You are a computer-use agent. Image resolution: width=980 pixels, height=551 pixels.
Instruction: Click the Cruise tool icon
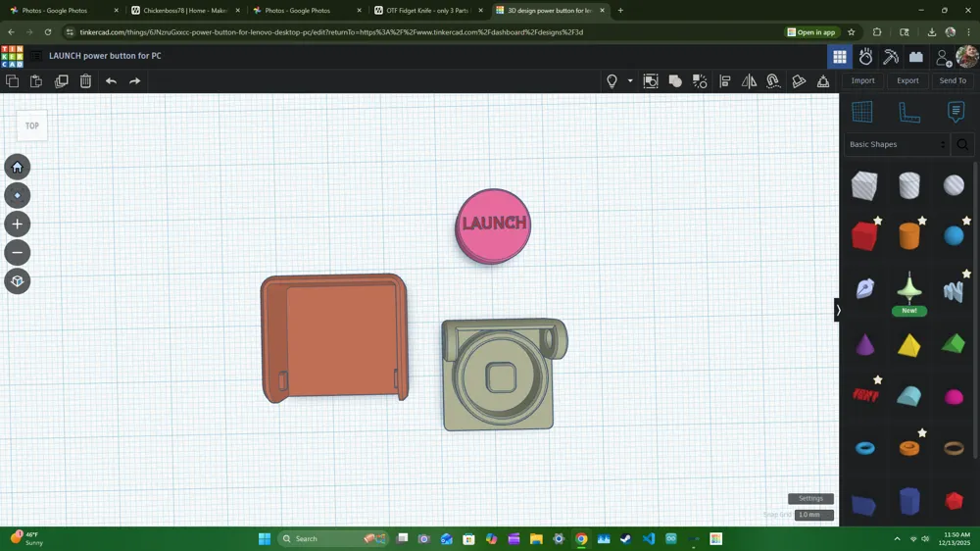point(774,80)
